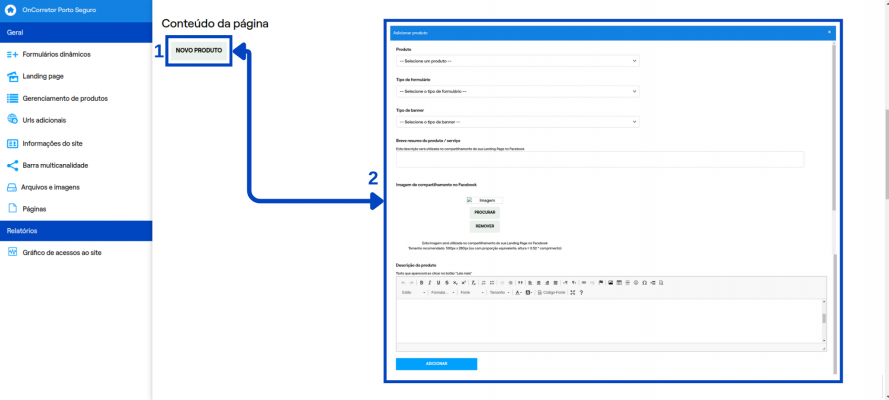The height and width of the screenshot is (400, 889).
Task: Insert a numbered list in editor
Action: [484, 283]
